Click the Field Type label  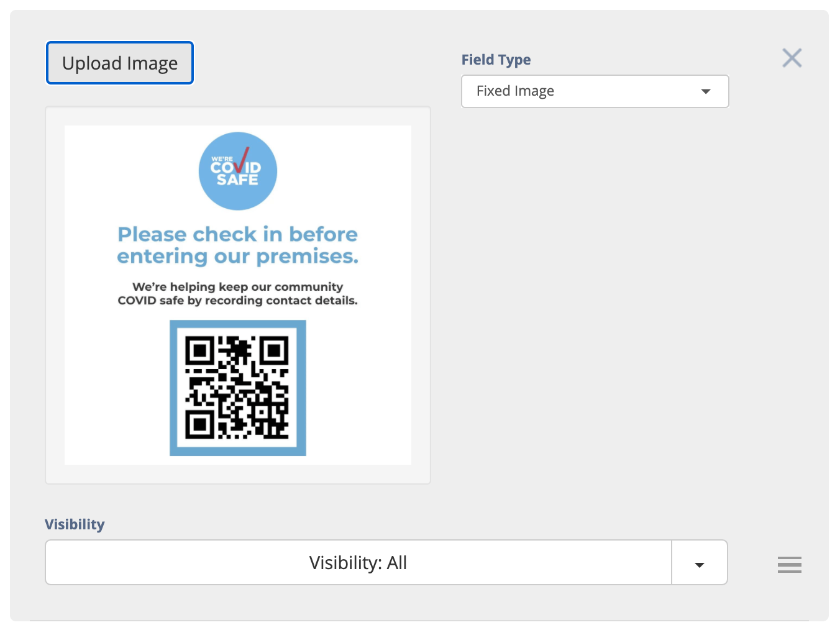click(x=496, y=59)
